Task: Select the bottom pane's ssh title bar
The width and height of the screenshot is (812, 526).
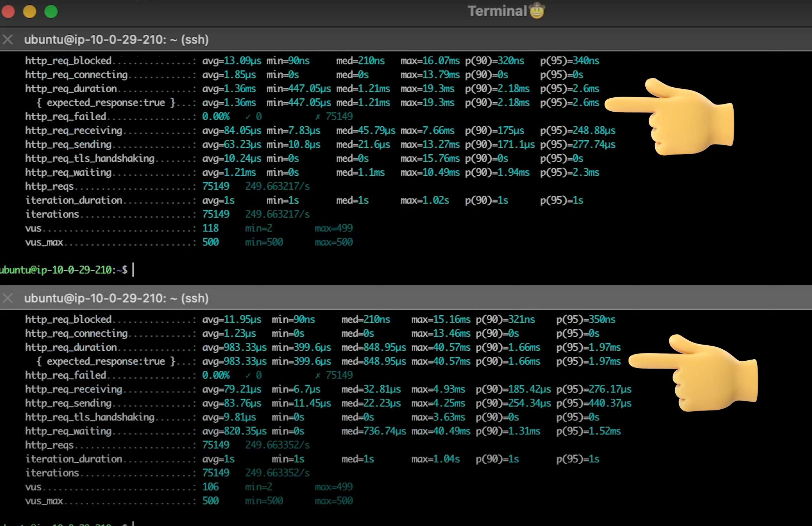Action: pos(116,298)
